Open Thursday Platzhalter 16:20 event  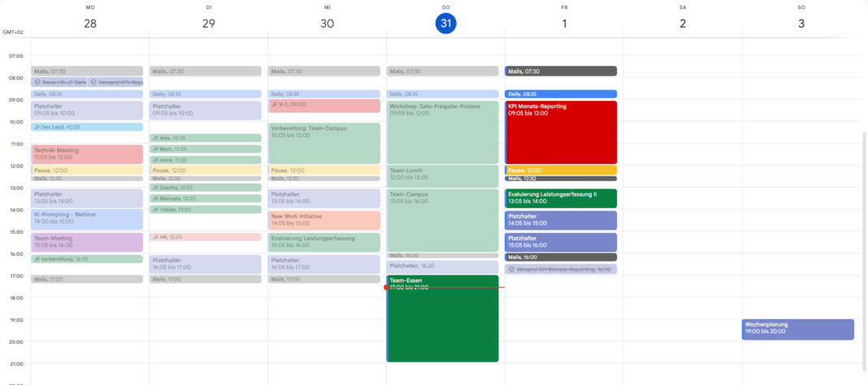tap(442, 266)
